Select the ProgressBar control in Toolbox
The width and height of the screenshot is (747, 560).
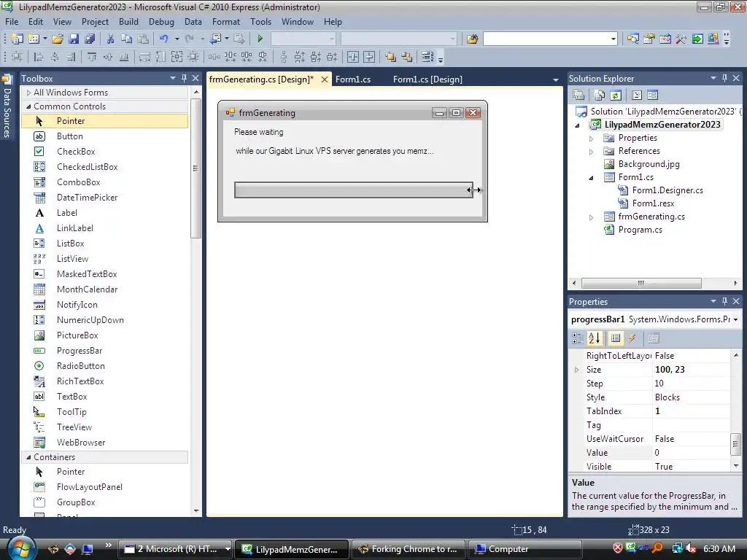coord(79,351)
